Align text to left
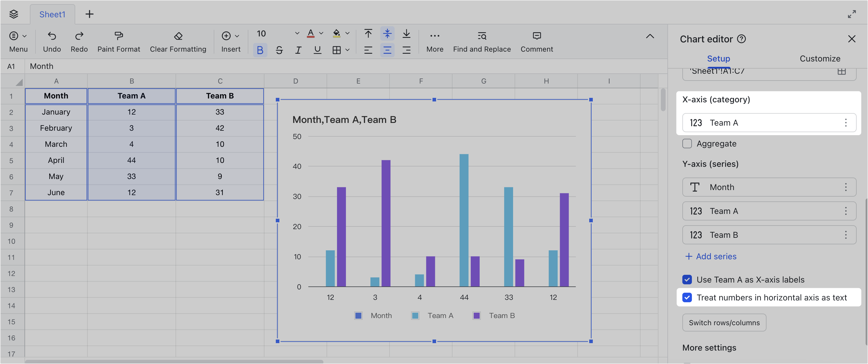Viewport: 868px width, 364px height. pos(368,50)
